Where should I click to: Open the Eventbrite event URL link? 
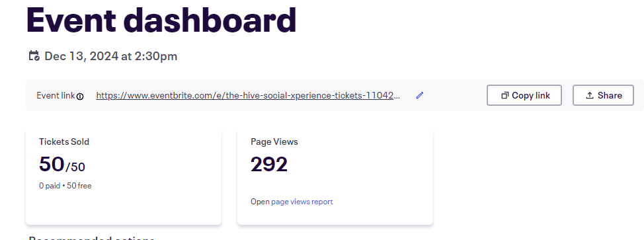(248, 95)
